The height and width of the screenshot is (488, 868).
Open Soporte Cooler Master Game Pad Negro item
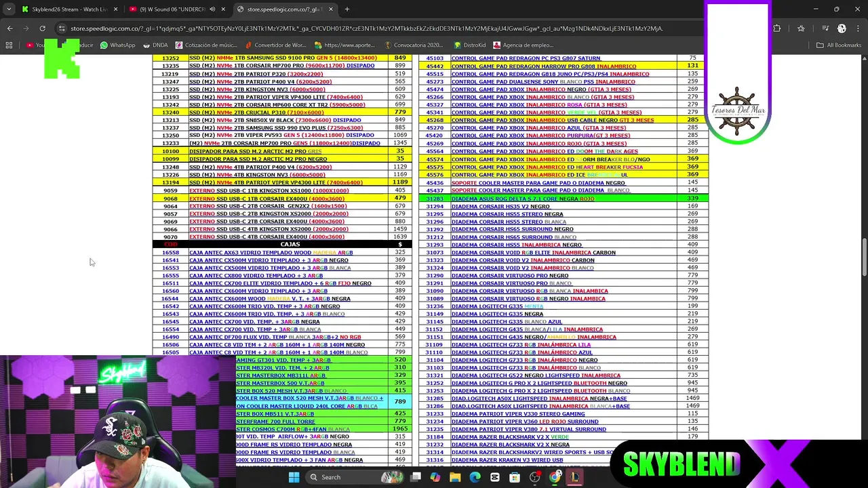click(x=538, y=183)
